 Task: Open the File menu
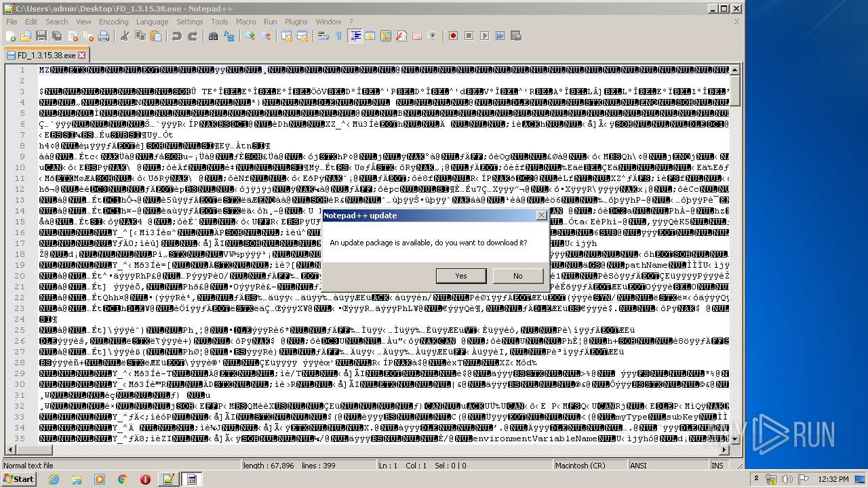click(x=12, y=22)
